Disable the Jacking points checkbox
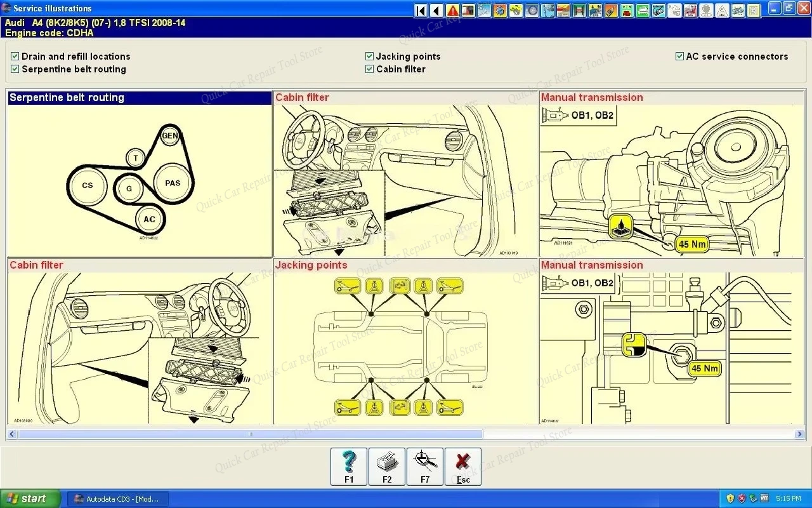Viewport: 812px width, 508px height. [x=369, y=56]
